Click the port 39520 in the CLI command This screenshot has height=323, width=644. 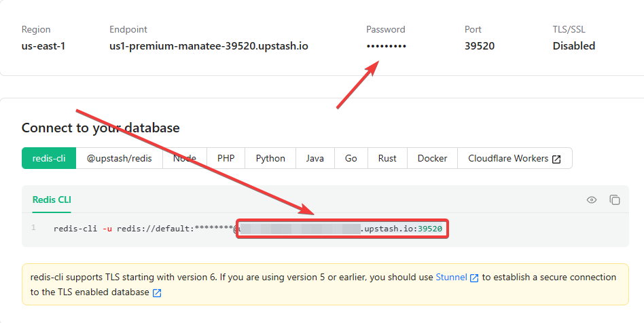[430, 229]
